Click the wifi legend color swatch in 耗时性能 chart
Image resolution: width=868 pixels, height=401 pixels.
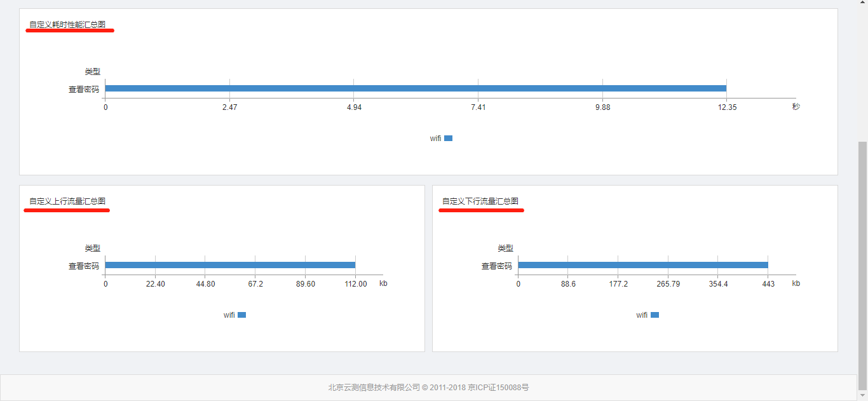[x=448, y=138]
